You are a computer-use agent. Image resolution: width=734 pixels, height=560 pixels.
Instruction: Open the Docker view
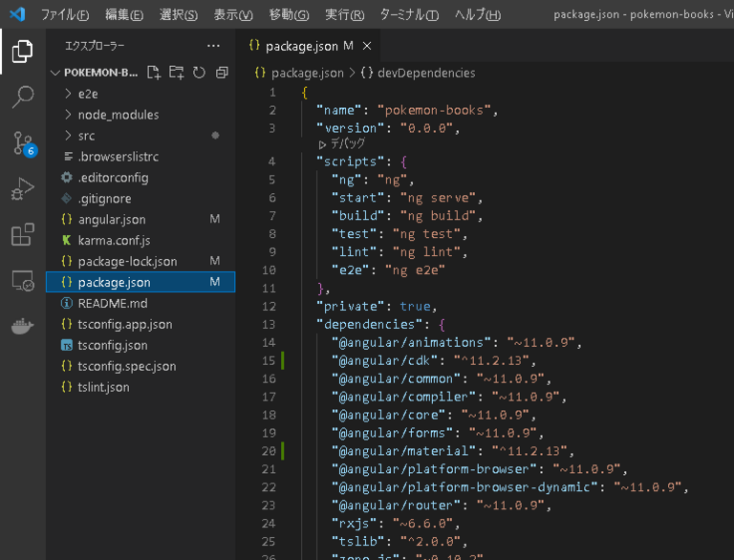pos(23,326)
